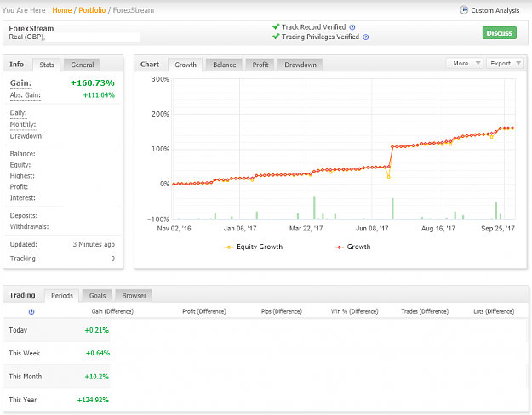The height and width of the screenshot is (415, 532).
Task: Click the last growth point on chart
Action: click(512, 128)
